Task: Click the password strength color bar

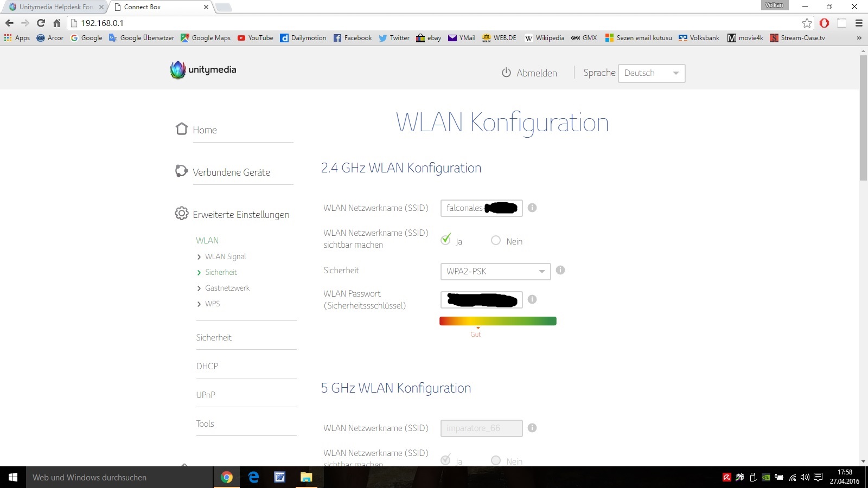Action: pyautogui.click(x=497, y=321)
